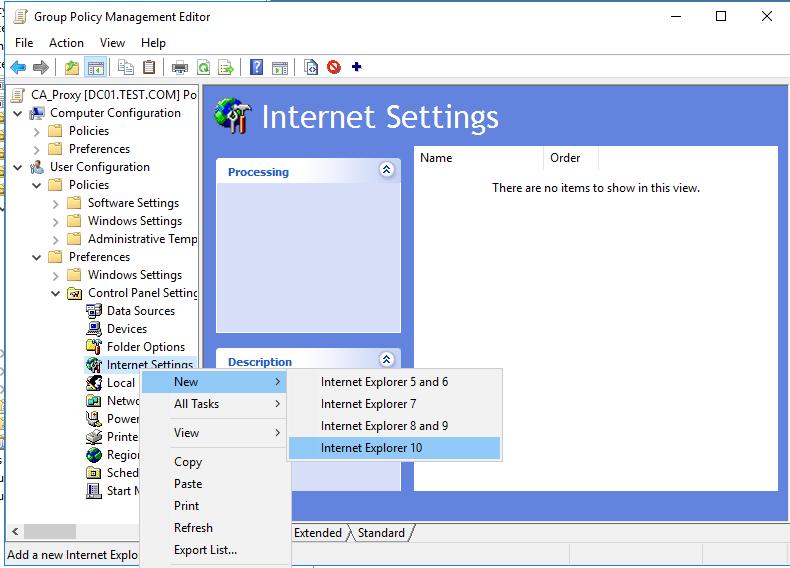
Task: Click the blue plus Add New icon
Action: click(357, 67)
